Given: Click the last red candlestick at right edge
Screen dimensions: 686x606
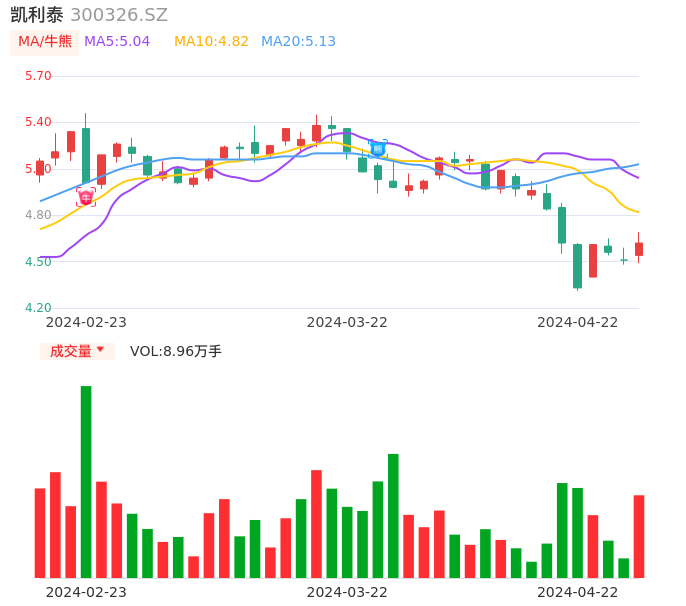Looking at the screenshot, I should click(638, 249).
